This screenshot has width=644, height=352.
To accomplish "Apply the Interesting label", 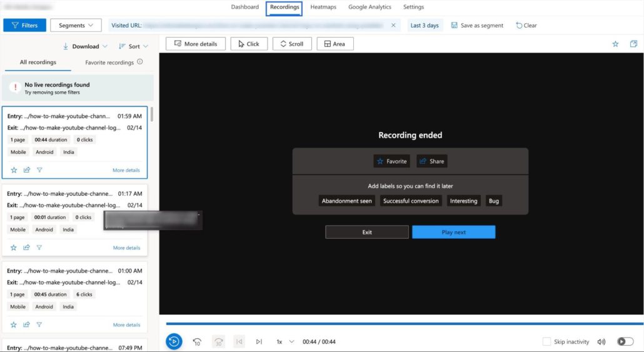I will [x=464, y=201].
